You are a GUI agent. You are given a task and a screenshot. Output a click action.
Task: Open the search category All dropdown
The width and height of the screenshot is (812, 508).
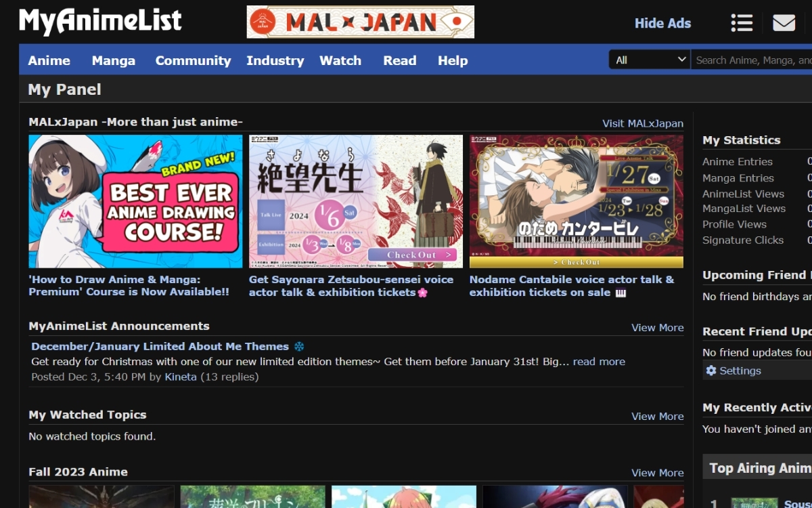point(648,60)
